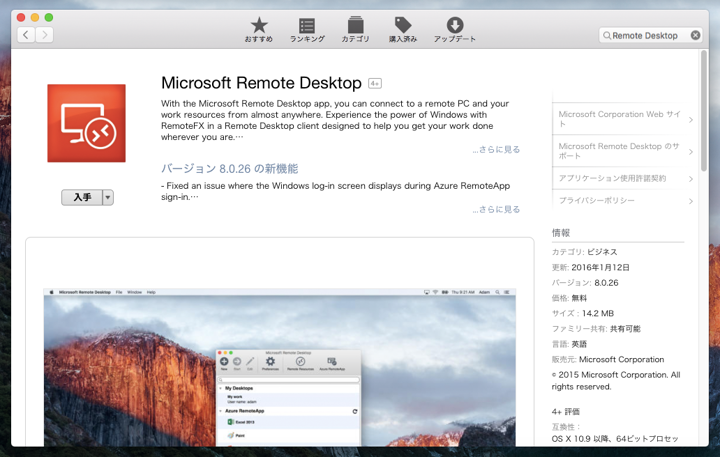Open the おすすめ featured star tab

click(259, 30)
